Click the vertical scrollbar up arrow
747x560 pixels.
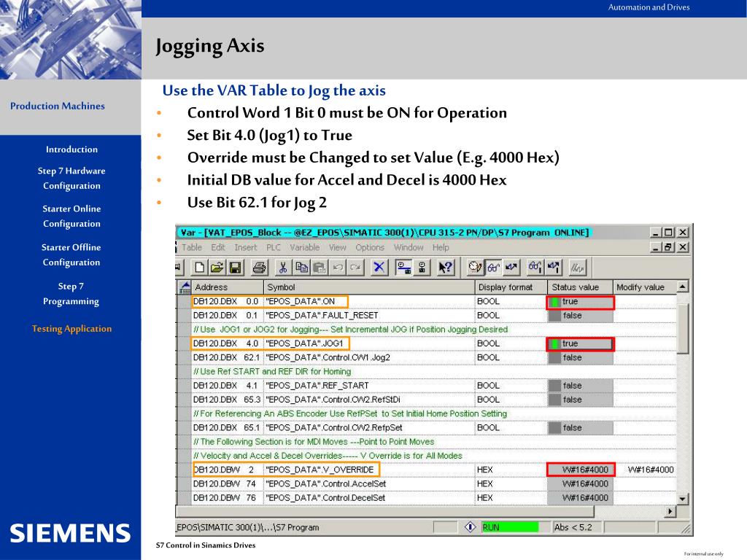point(683,287)
